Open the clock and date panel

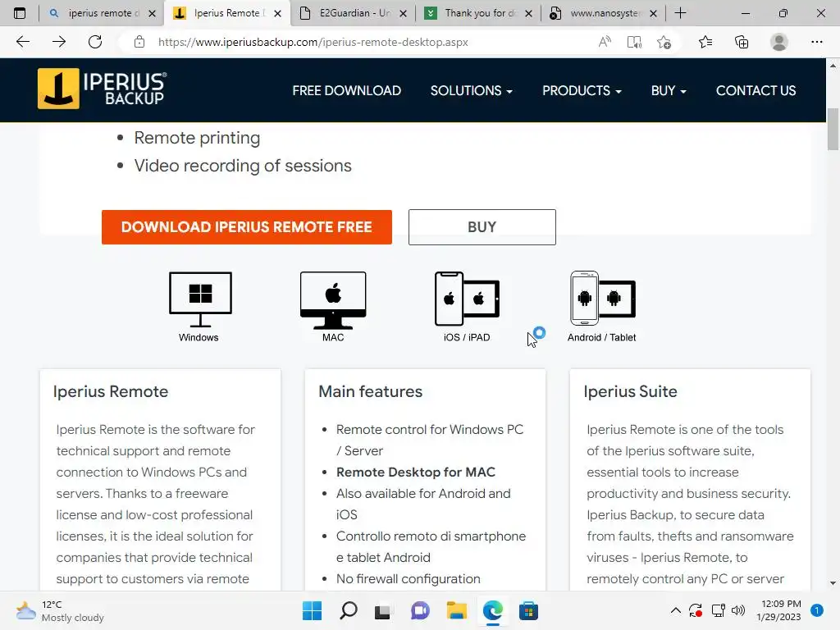778,610
